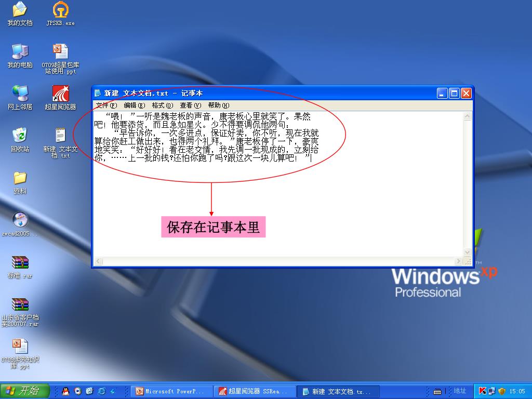Select the 山东省客户档案200707.rar archive icon
Screen dimensions: 532x399
point(20,312)
